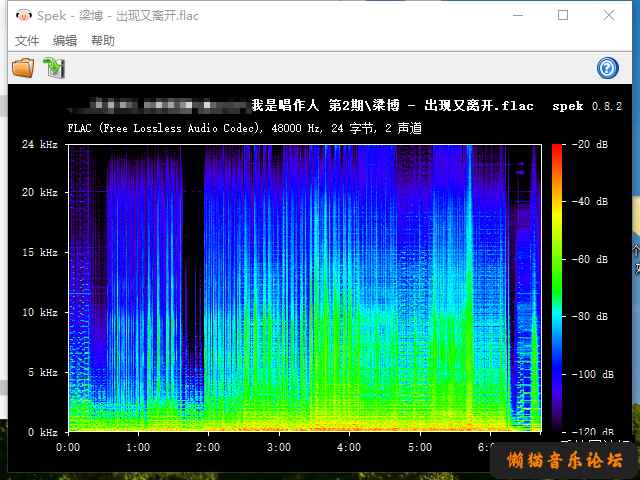640x480 pixels.
Task: Click the Spek app icon in title bar
Action: [x=24, y=16]
